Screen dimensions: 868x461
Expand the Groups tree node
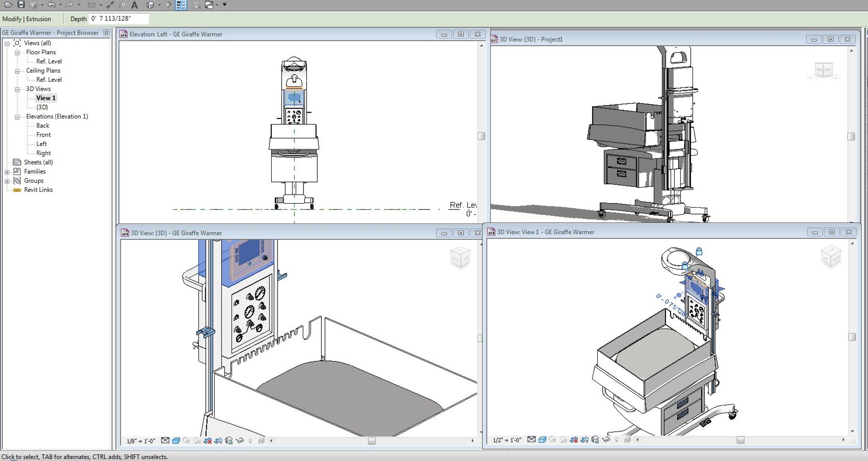point(7,181)
